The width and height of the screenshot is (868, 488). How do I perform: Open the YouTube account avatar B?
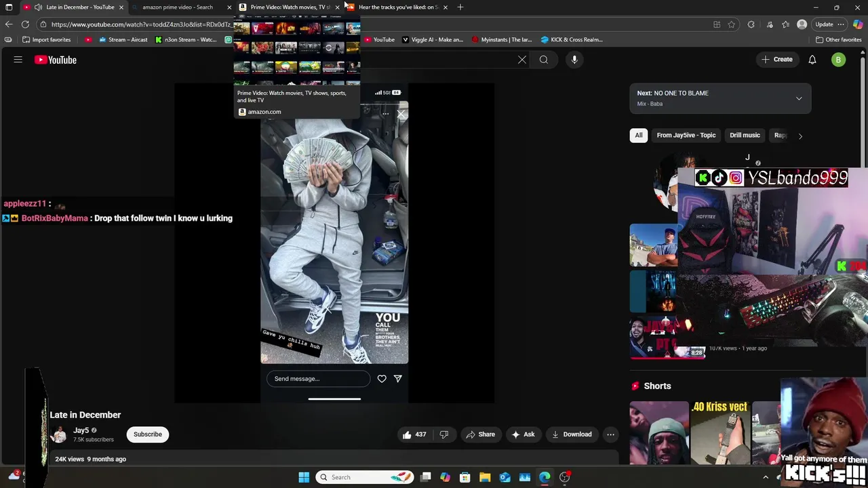pos(838,60)
